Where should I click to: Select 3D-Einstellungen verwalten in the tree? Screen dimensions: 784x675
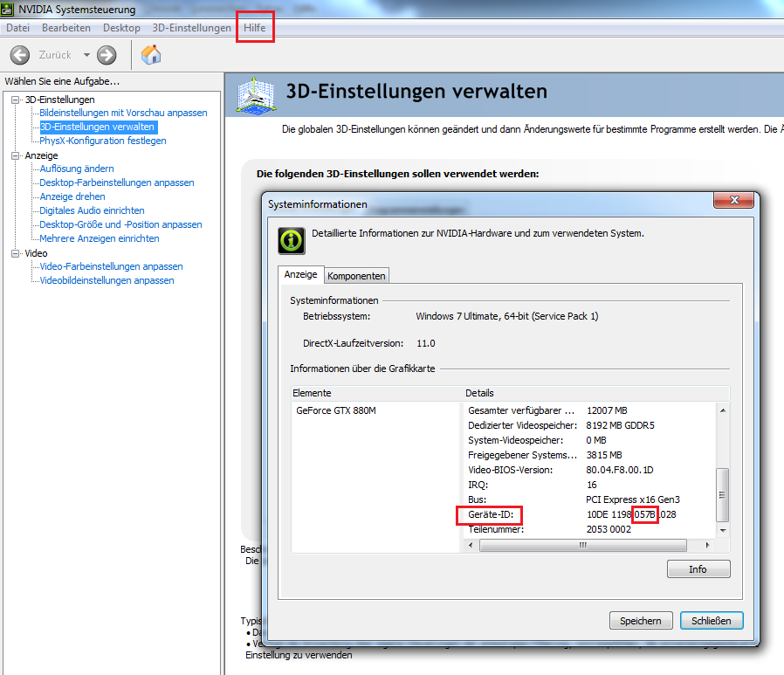[x=98, y=127]
